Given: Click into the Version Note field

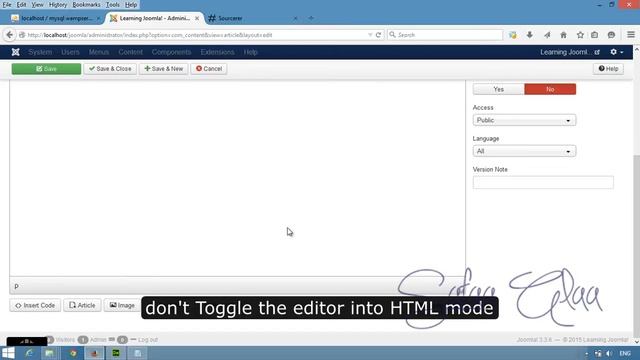Looking at the screenshot, I should (x=543, y=182).
